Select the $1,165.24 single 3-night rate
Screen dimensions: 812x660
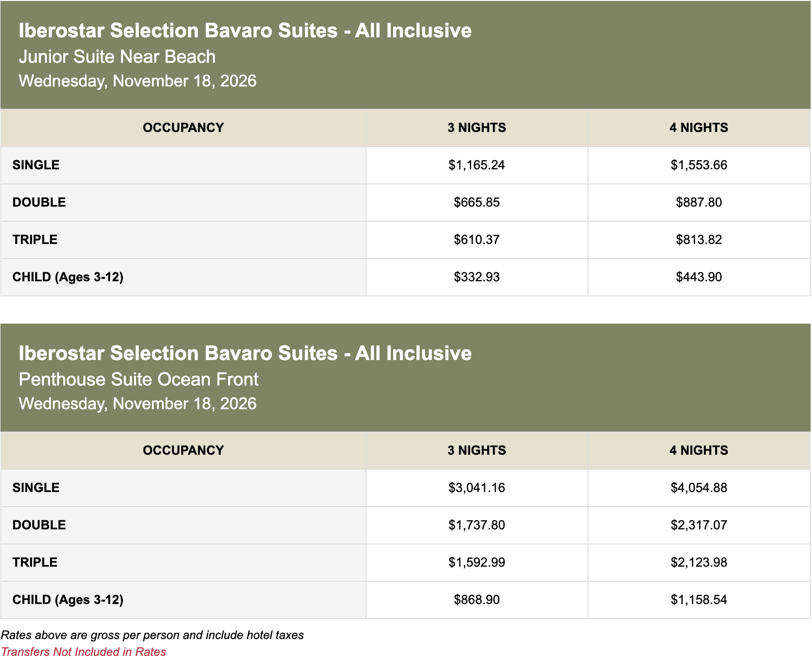click(x=477, y=165)
